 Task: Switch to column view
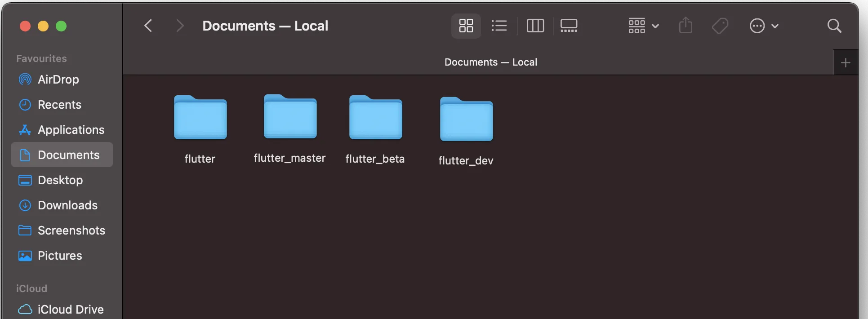[x=535, y=26]
